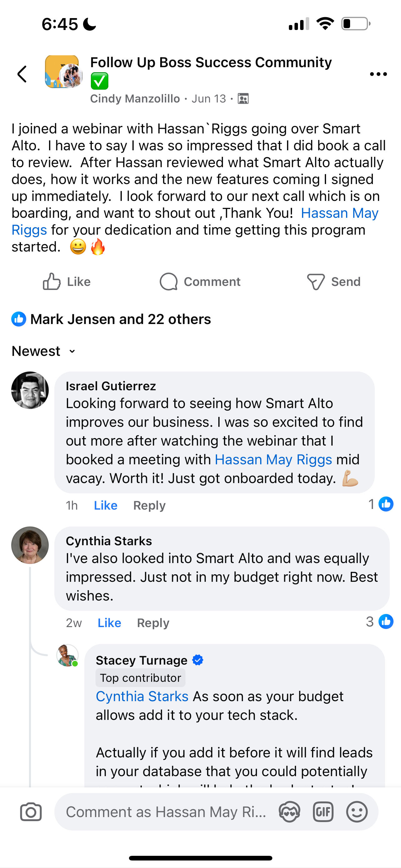Open the avatar sticker icon
Screen dimensions: 401x868
[x=289, y=812]
